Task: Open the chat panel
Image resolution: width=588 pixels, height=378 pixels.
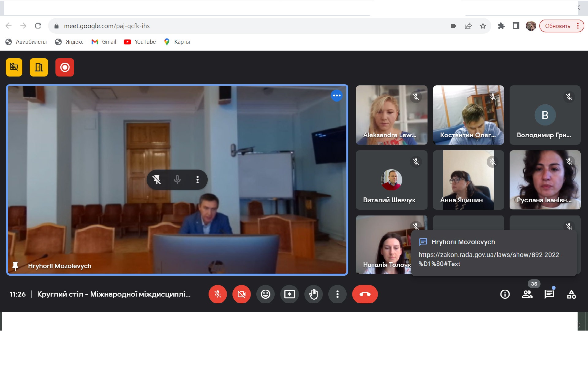Action: click(x=549, y=294)
